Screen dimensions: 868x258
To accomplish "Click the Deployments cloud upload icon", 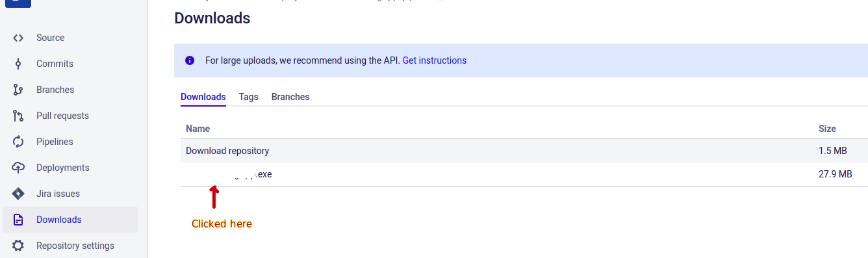I will pos(18,168).
